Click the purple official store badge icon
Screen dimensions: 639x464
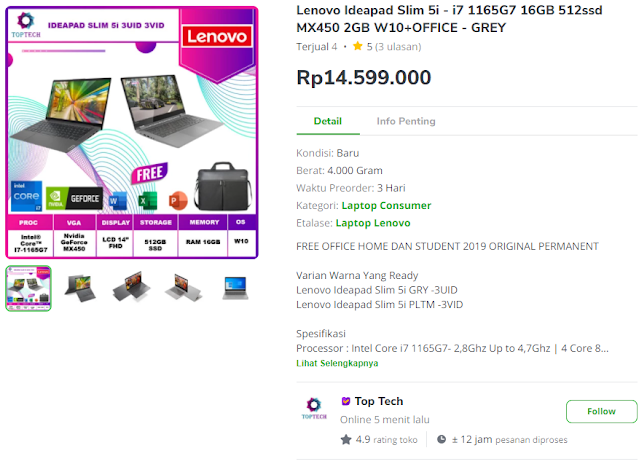(346, 401)
